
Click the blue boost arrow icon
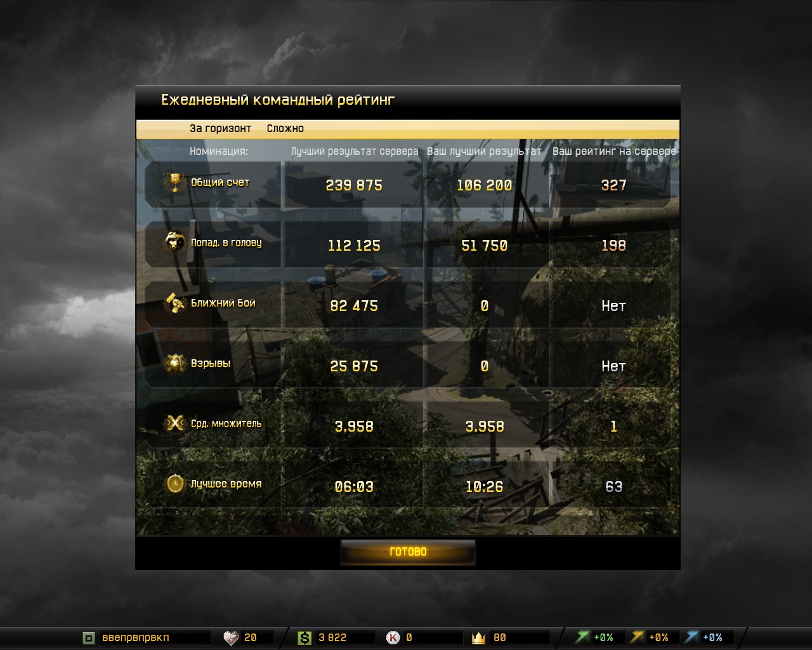coord(692,637)
